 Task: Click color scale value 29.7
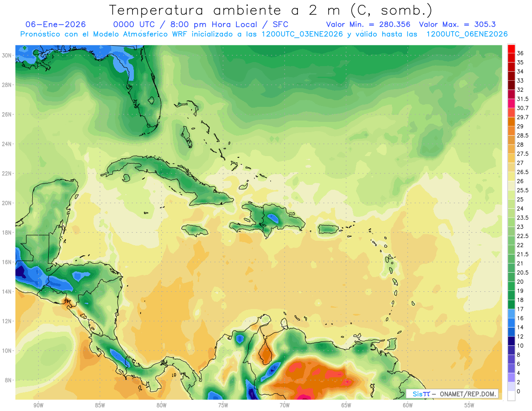pos(523,117)
